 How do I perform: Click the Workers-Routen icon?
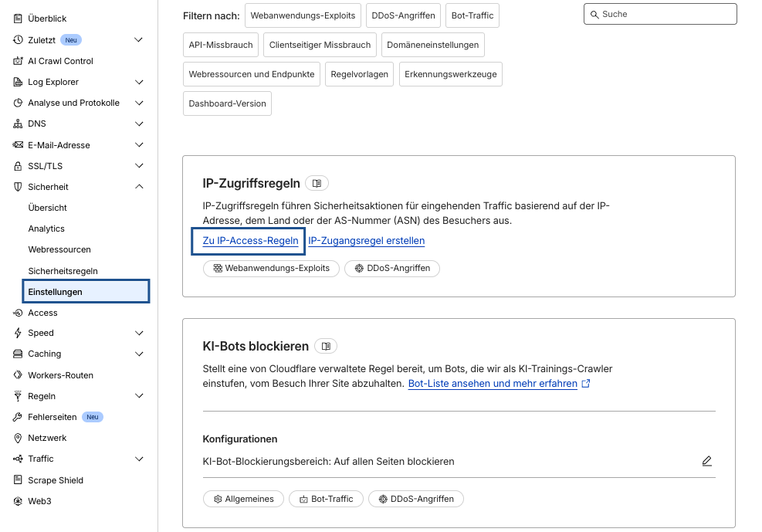18,375
